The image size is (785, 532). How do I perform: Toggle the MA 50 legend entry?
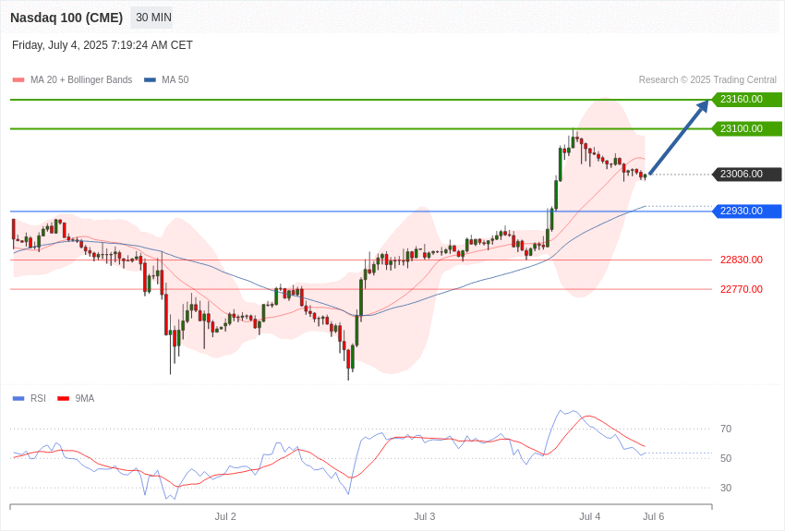tap(175, 80)
